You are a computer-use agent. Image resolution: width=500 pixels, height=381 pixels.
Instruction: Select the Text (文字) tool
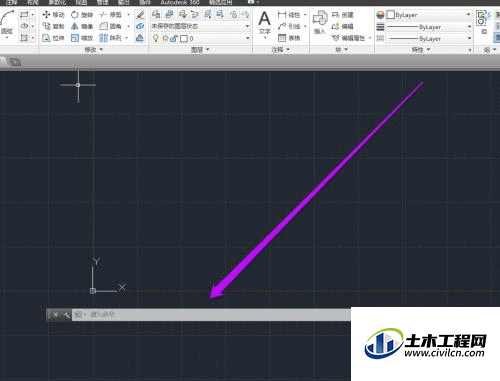coord(265,23)
